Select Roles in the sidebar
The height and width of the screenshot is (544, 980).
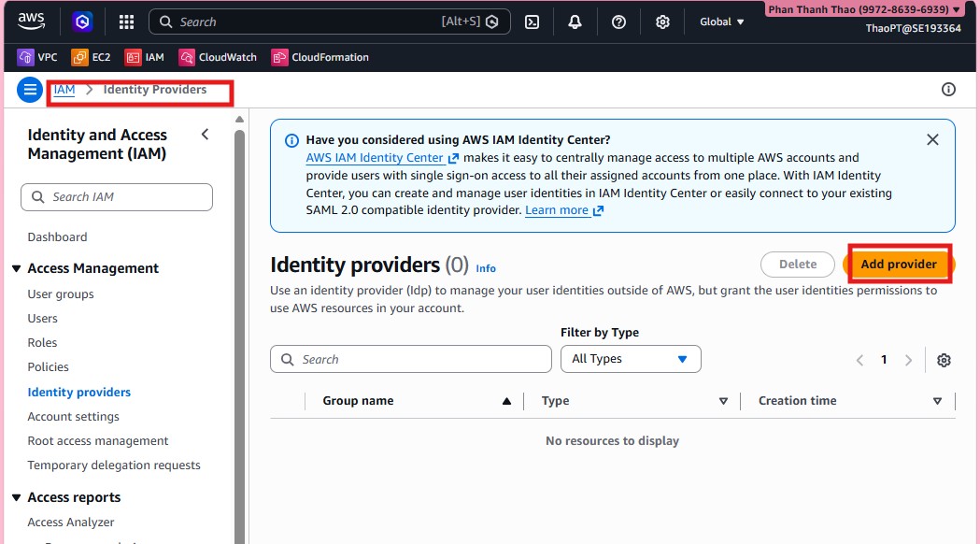(42, 343)
